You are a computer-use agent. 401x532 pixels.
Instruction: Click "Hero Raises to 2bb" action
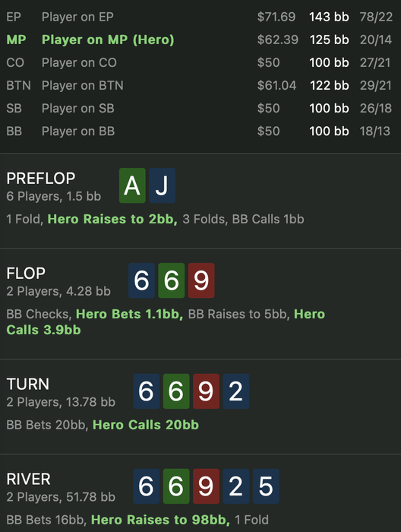112,219
